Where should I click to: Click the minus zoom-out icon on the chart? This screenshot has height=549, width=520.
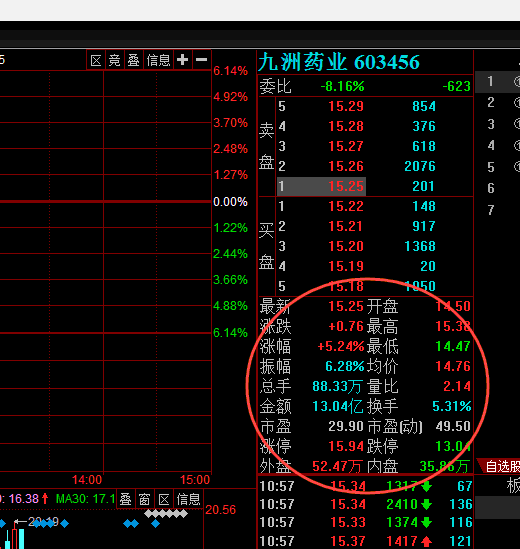pos(201,60)
